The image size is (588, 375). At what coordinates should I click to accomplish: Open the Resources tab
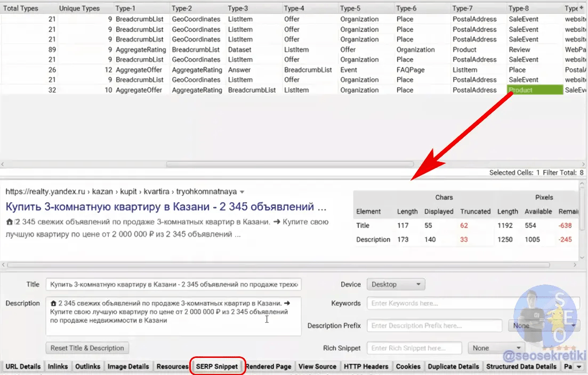tap(173, 366)
